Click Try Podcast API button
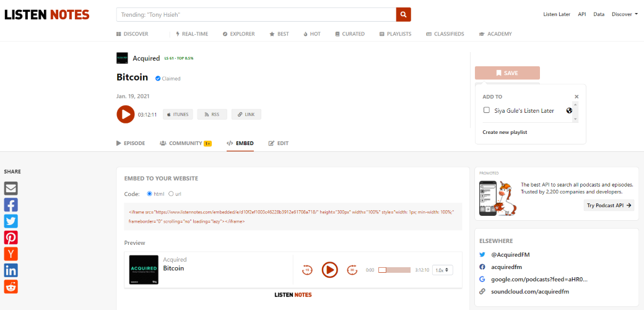Screen dimensions: 644x310 click(609, 206)
